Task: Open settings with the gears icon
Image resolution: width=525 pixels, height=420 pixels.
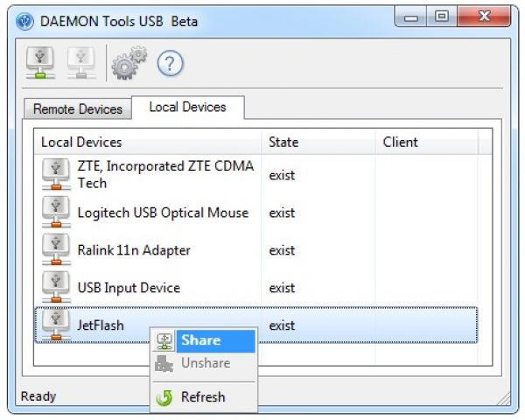Action: pos(129,63)
